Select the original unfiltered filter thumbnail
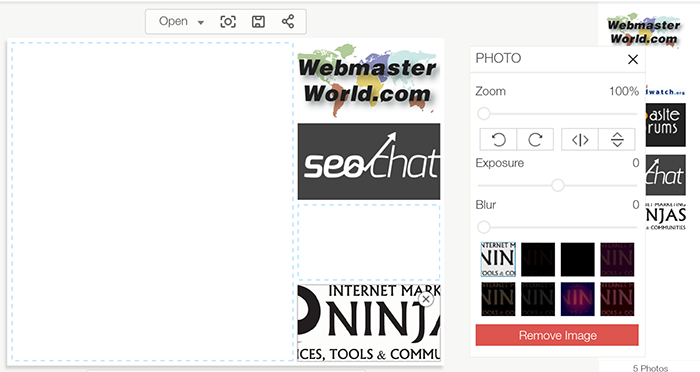Screen dimensions: 700x372 498,259
